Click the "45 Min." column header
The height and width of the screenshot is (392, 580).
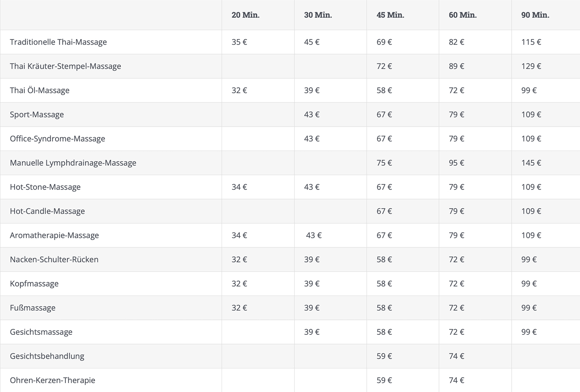tap(390, 15)
